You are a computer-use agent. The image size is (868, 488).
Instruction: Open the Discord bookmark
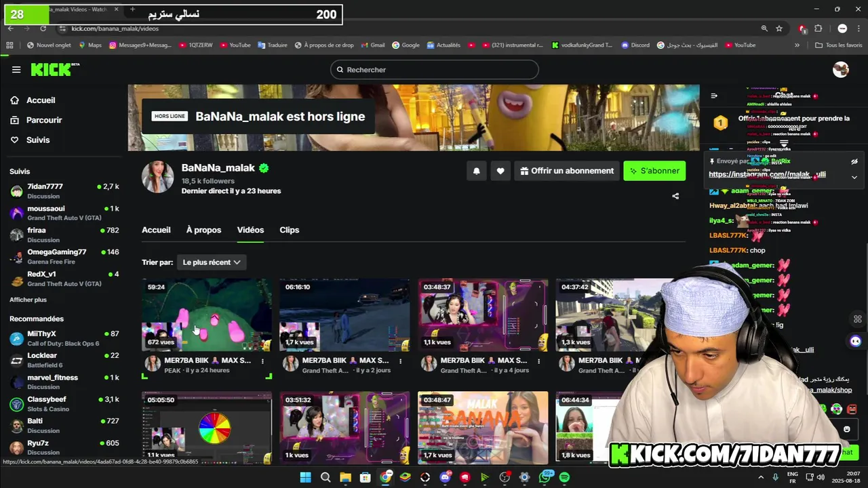pyautogui.click(x=635, y=45)
